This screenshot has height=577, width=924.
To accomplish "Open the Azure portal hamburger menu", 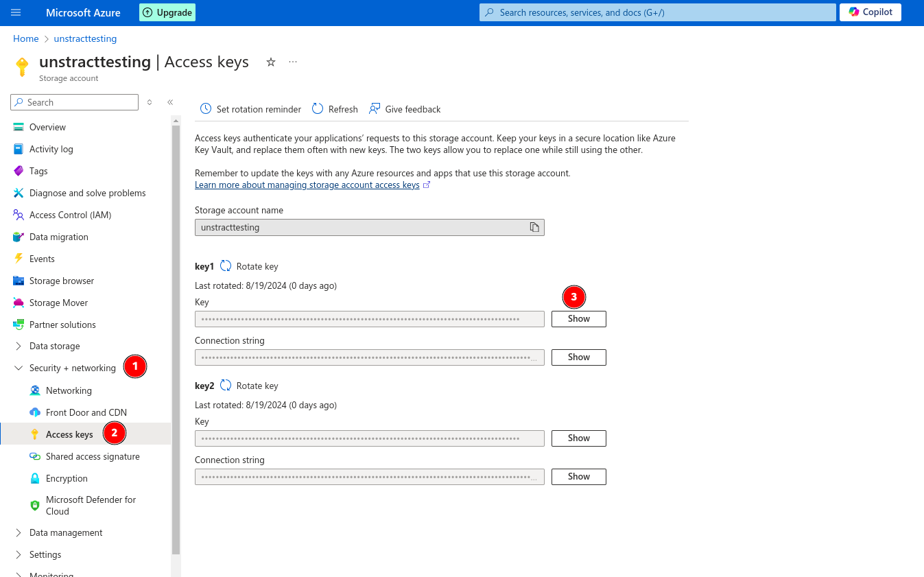I will [16, 12].
